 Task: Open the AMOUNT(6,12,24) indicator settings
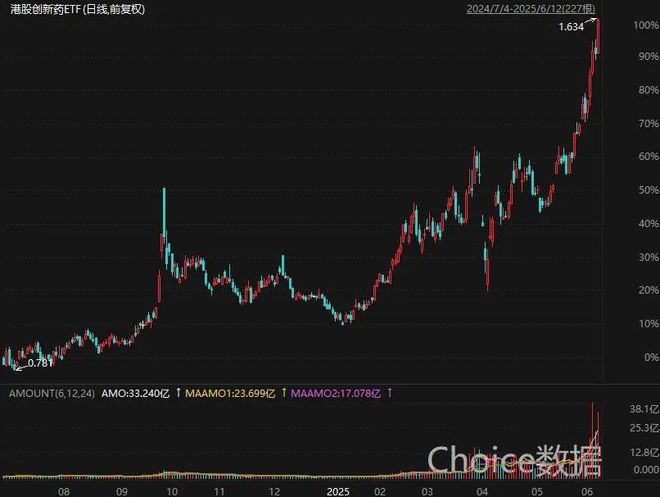pos(49,393)
